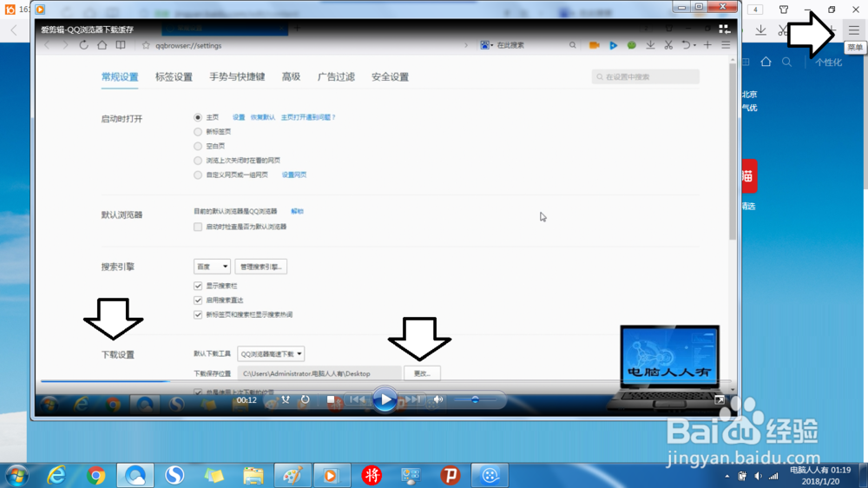
Task: Uncheck 新标签页和搜索栏显示搜索热词 checkbox
Action: [x=198, y=314]
